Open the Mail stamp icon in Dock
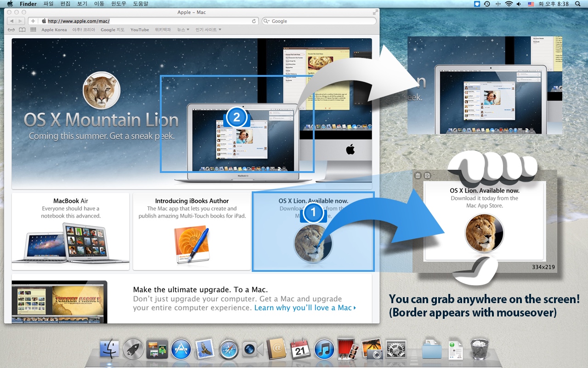The image size is (588, 368). coord(204,349)
